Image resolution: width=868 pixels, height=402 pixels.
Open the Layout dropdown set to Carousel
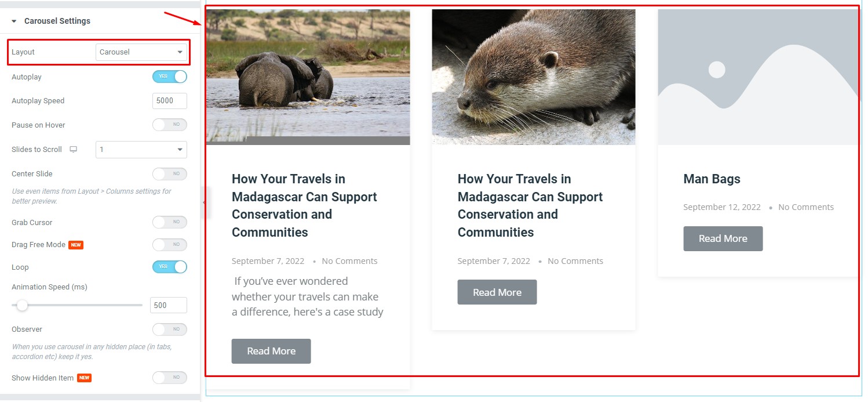point(141,52)
